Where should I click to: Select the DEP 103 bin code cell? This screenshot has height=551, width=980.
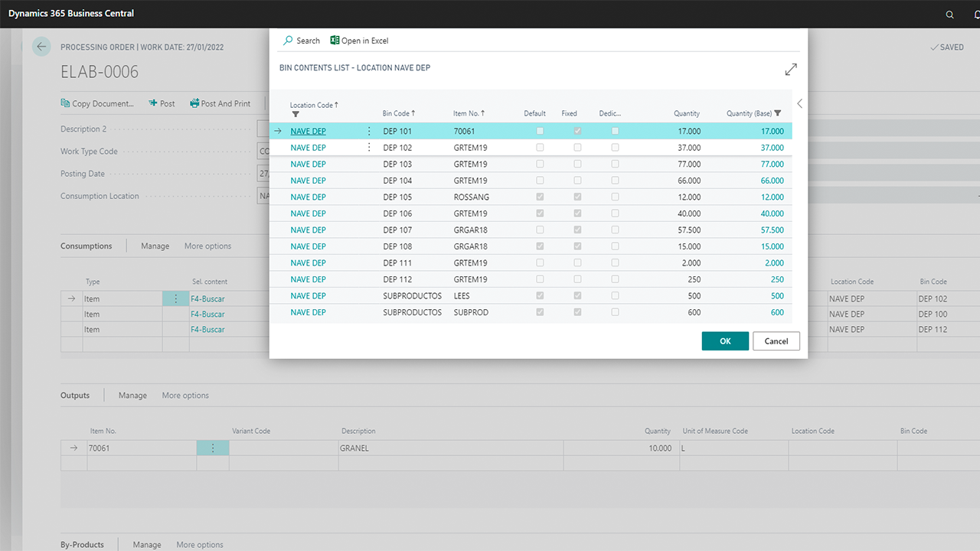pos(397,164)
